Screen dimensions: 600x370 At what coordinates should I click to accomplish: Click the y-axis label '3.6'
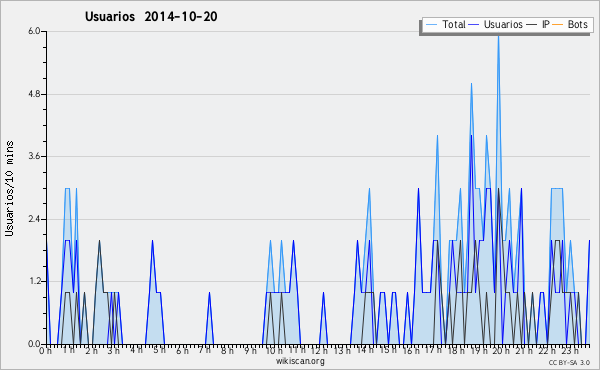pos(34,156)
